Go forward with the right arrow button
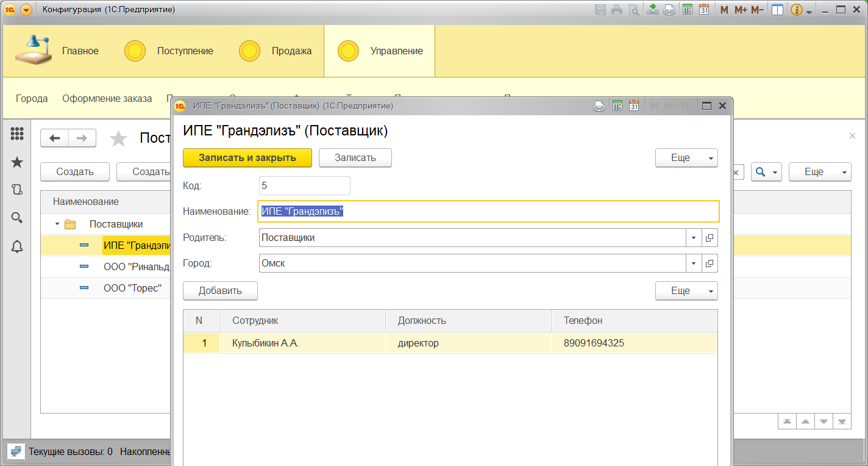Image resolution: width=868 pixels, height=466 pixels. coord(82,138)
